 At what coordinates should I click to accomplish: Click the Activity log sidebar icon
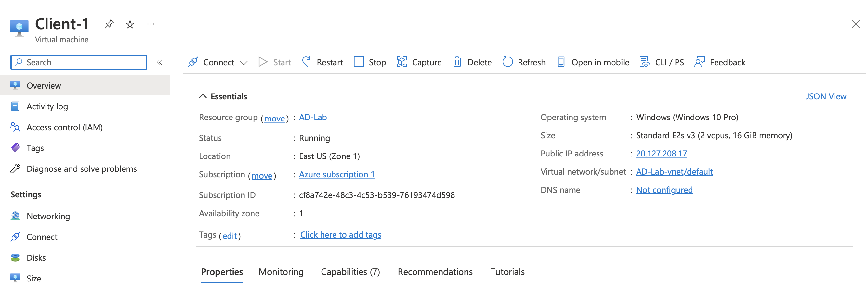point(15,106)
